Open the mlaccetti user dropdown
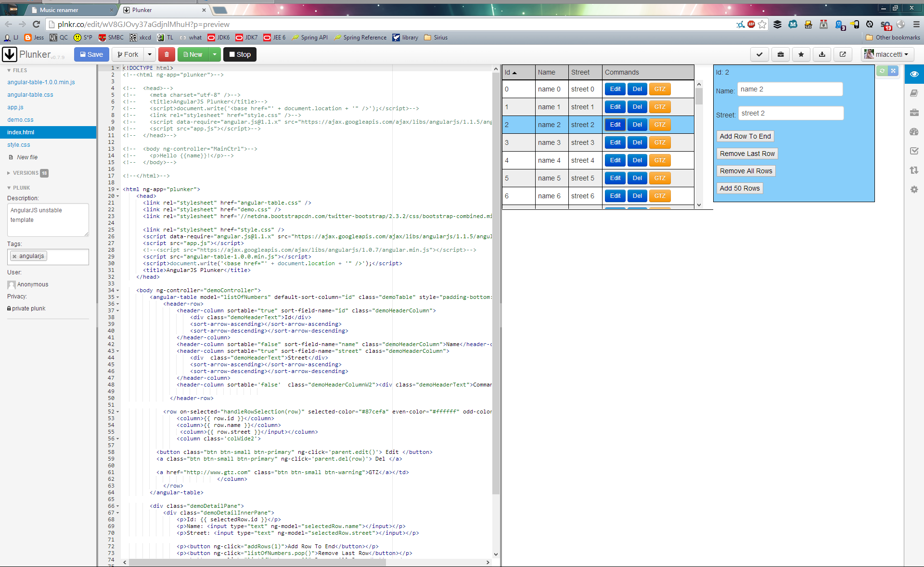924x567 pixels. pos(886,54)
